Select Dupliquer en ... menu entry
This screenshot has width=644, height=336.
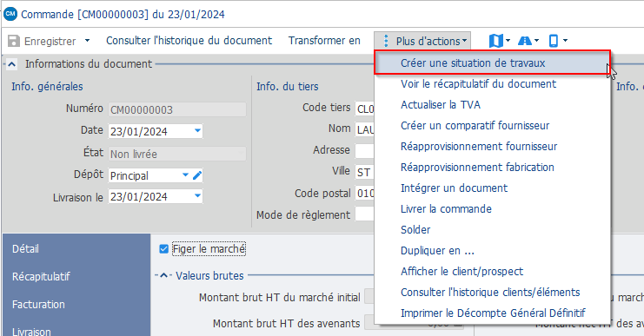pos(492,251)
